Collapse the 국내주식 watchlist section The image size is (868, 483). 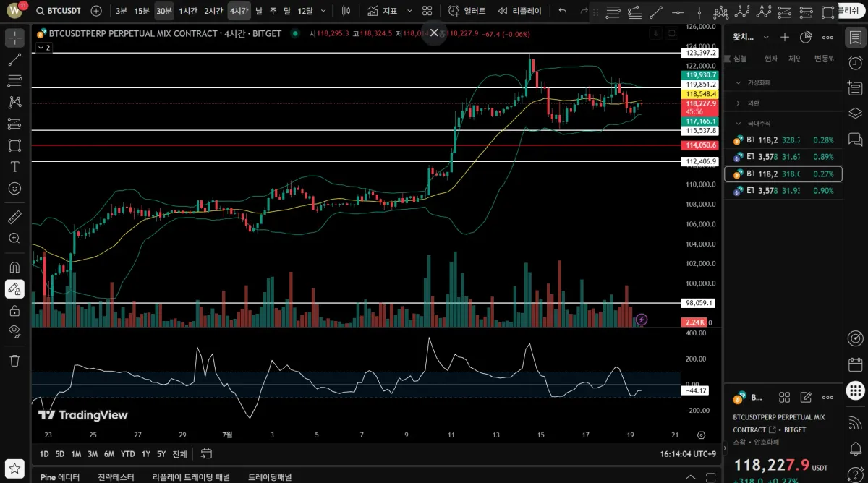(738, 123)
